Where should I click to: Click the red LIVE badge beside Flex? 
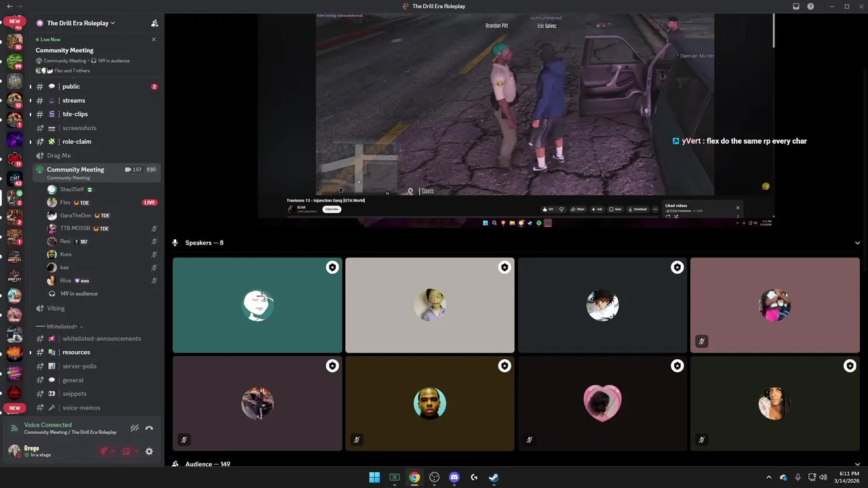pyautogui.click(x=150, y=203)
